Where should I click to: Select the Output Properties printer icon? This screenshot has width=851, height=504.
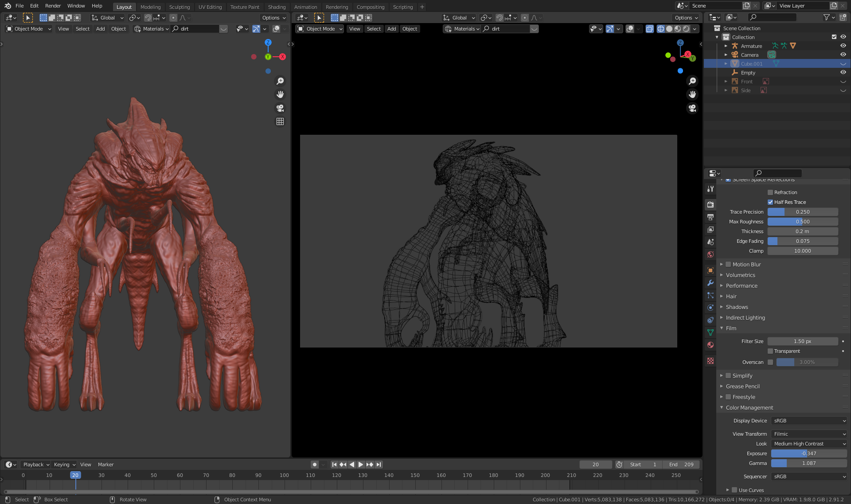tap(710, 217)
